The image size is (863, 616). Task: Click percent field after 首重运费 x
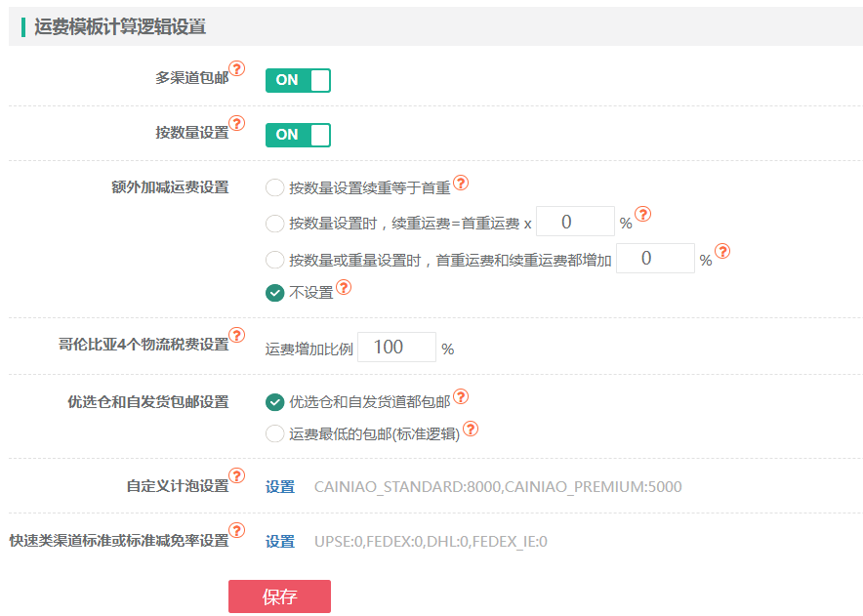(575, 222)
